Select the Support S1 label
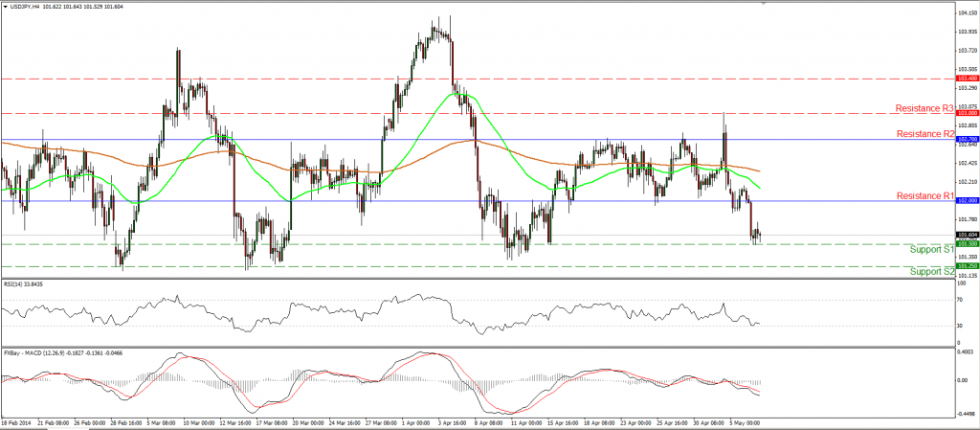This screenshot has width=980, height=430. 932,249
